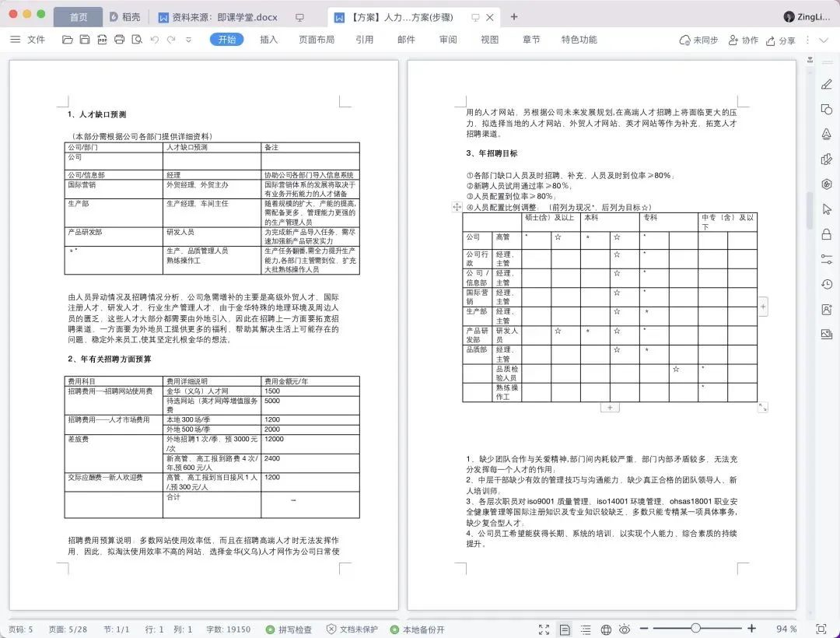Click the 未同步 sync button

click(x=698, y=40)
